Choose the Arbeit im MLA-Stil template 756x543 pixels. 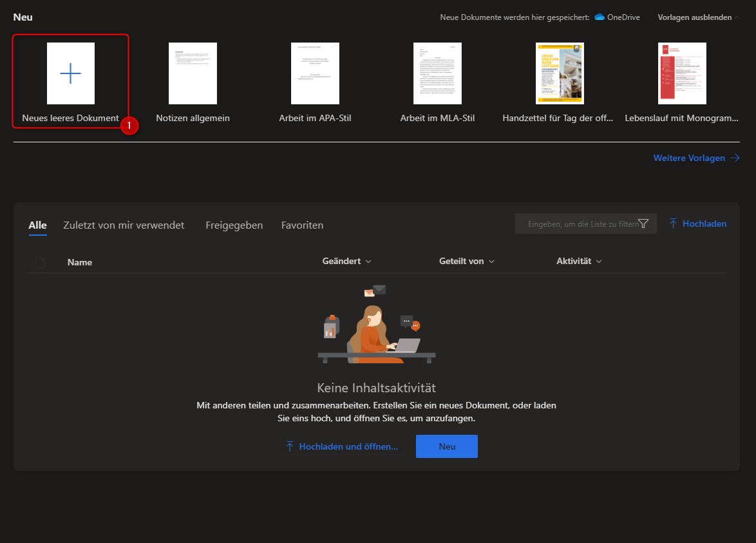point(437,74)
